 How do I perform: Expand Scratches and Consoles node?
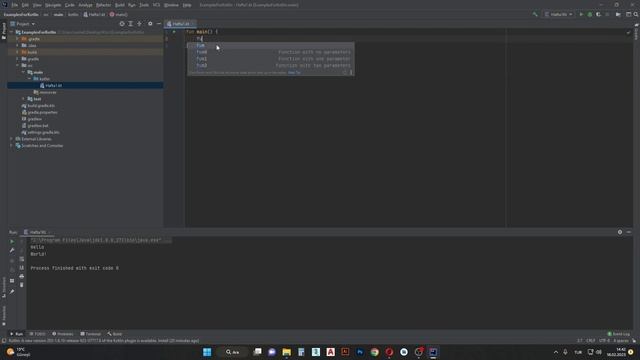point(12,146)
